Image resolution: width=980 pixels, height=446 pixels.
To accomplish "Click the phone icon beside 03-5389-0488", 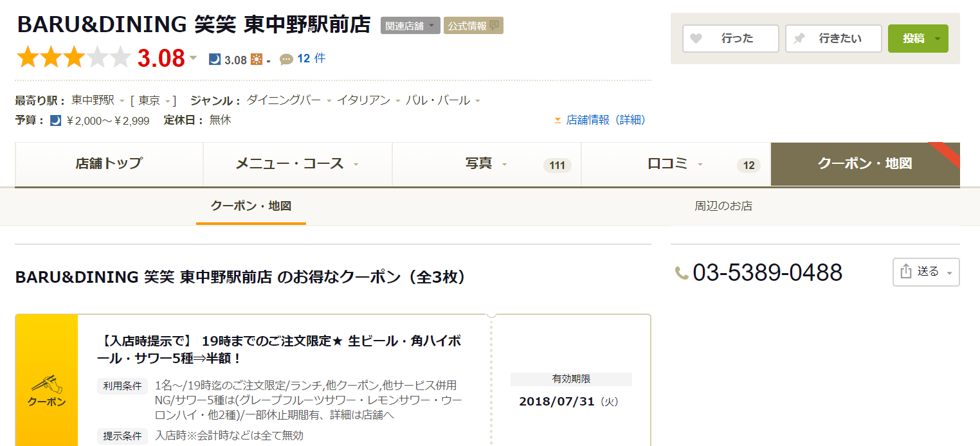I will pos(682,273).
